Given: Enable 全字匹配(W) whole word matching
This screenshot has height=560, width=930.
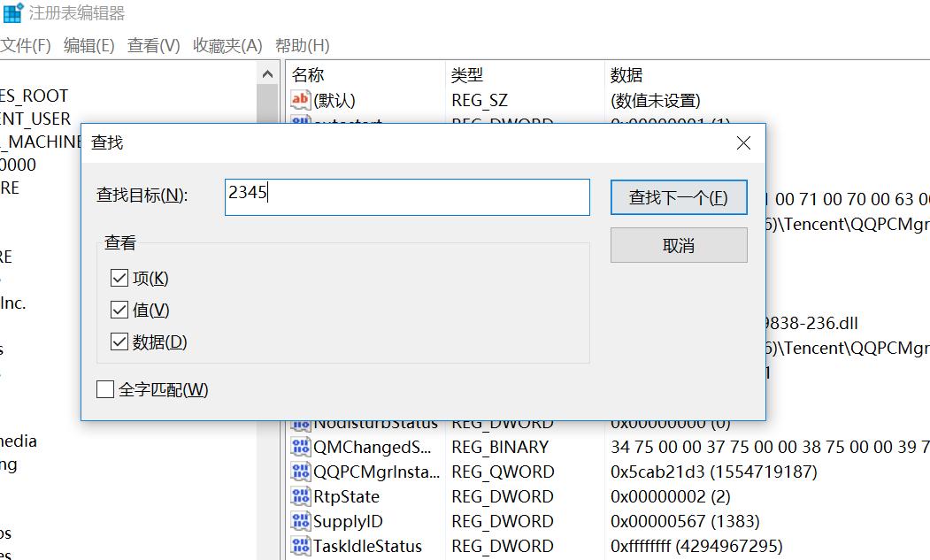Looking at the screenshot, I should coord(105,389).
